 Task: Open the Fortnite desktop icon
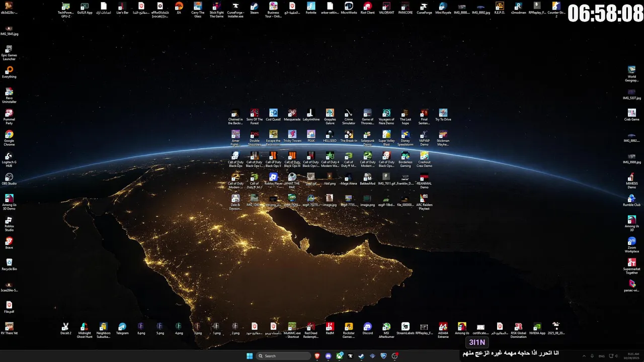tap(311, 8)
